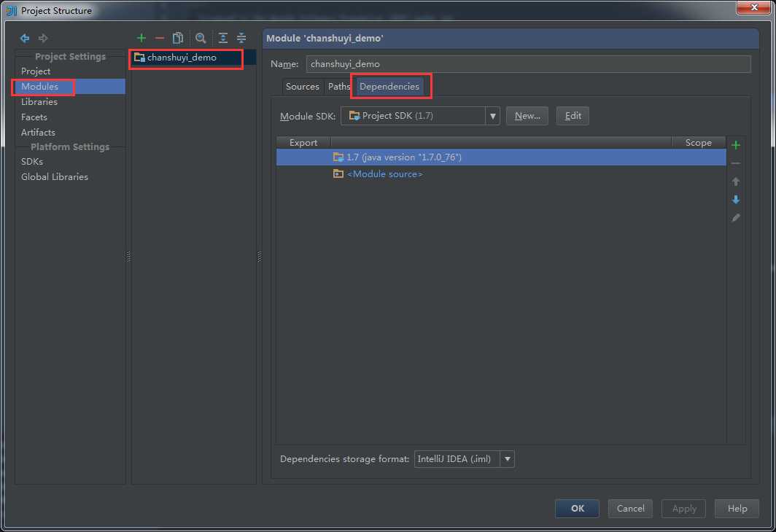Click the Module source folder icon
Viewport: 776px width, 532px height.
coord(338,174)
